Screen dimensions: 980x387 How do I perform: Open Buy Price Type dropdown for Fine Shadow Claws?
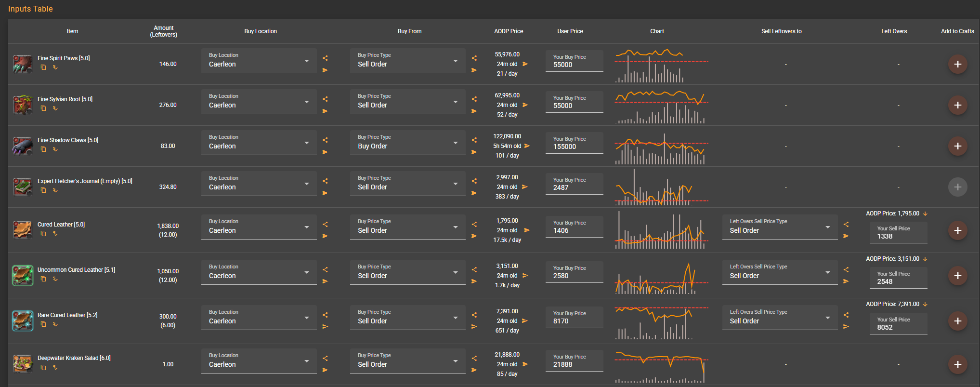(407, 143)
